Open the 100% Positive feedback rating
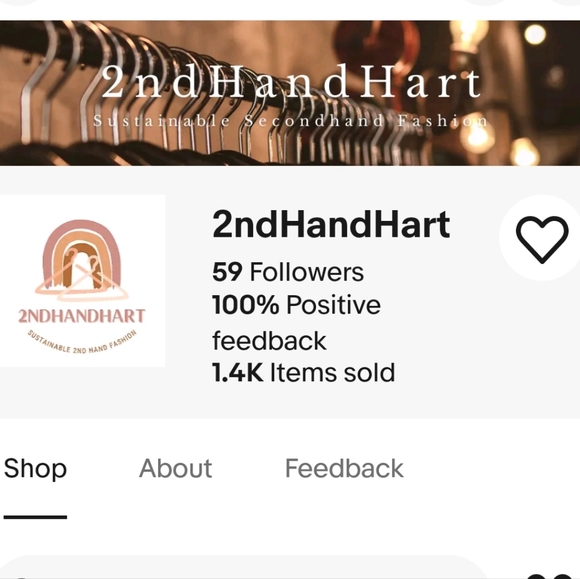 click(x=296, y=322)
